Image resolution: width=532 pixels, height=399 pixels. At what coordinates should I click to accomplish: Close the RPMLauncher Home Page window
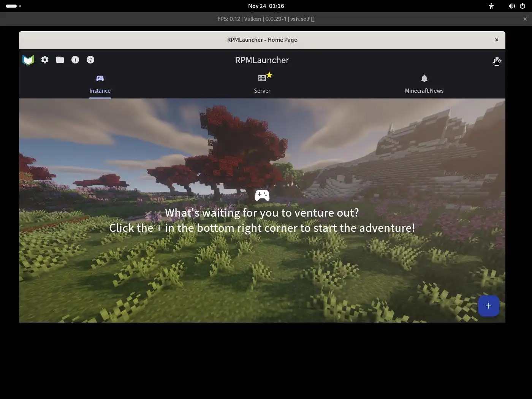496,40
